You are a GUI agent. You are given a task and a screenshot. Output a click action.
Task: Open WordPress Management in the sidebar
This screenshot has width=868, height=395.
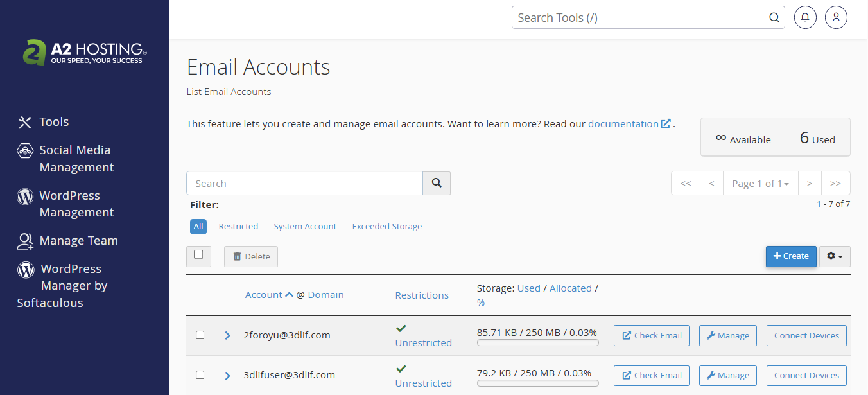(x=75, y=204)
